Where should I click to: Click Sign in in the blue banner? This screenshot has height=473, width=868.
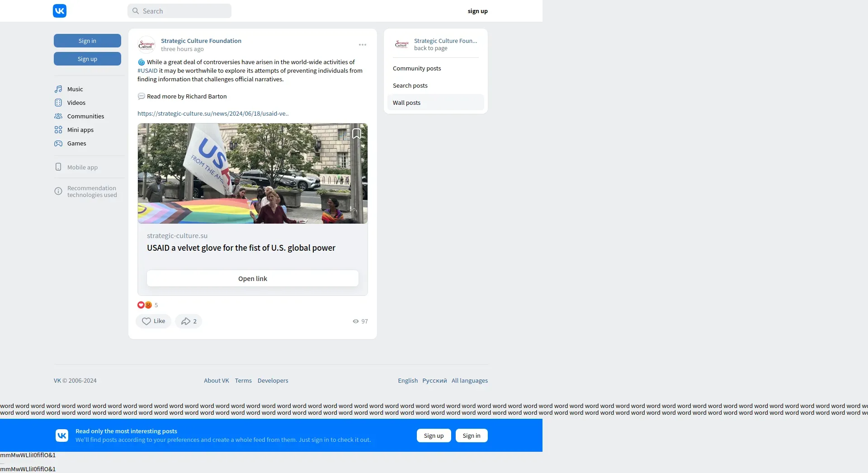point(472,436)
